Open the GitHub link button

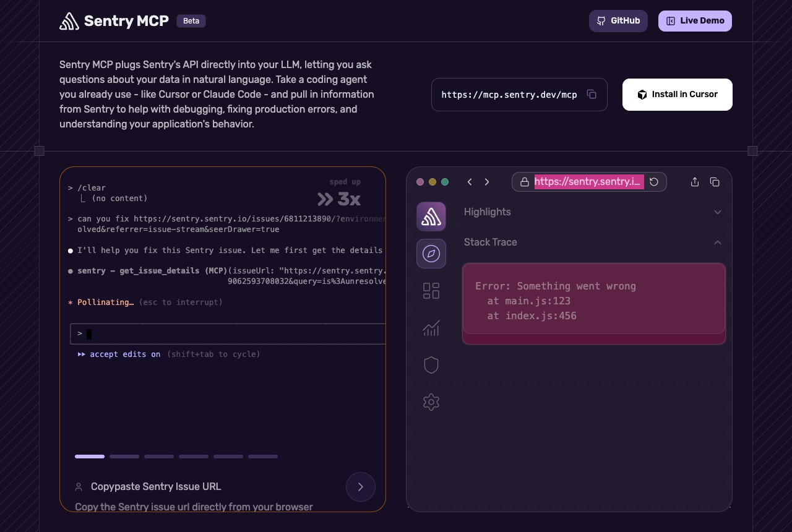pos(618,21)
